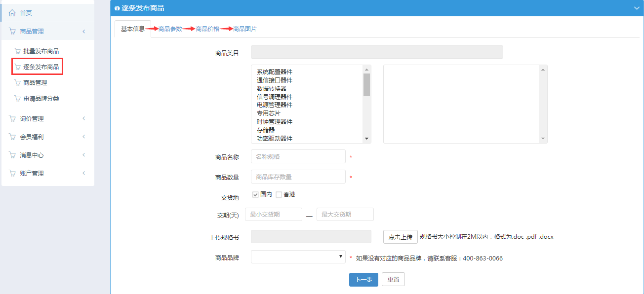This screenshot has height=294, width=644.
Task: Click the home icon beside 首页
Action: tap(12, 13)
